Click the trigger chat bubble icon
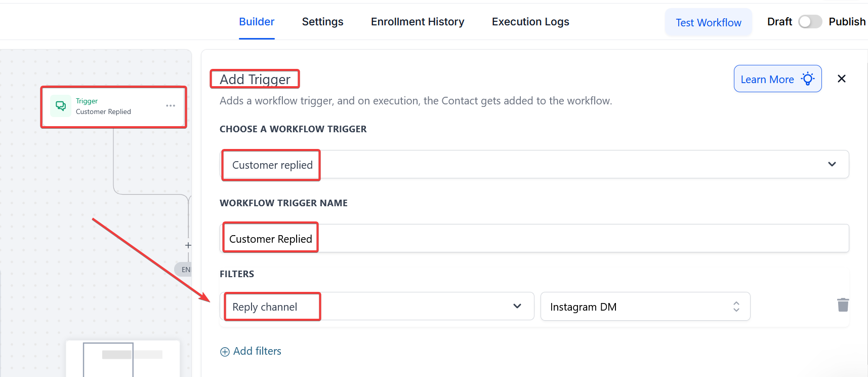The image size is (868, 377). click(61, 106)
